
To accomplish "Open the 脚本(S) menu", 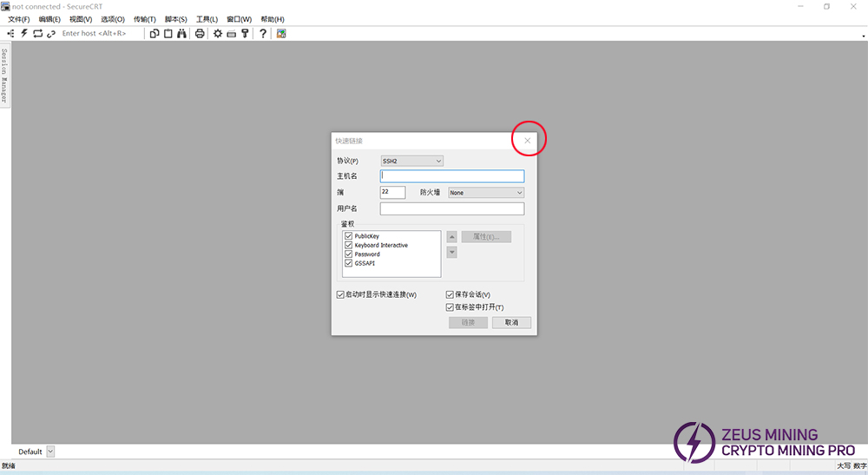I will coord(175,19).
